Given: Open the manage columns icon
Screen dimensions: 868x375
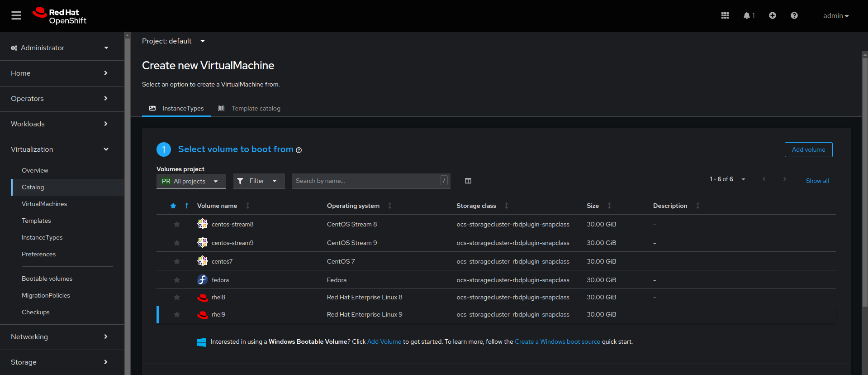Looking at the screenshot, I should click(468, 181).
